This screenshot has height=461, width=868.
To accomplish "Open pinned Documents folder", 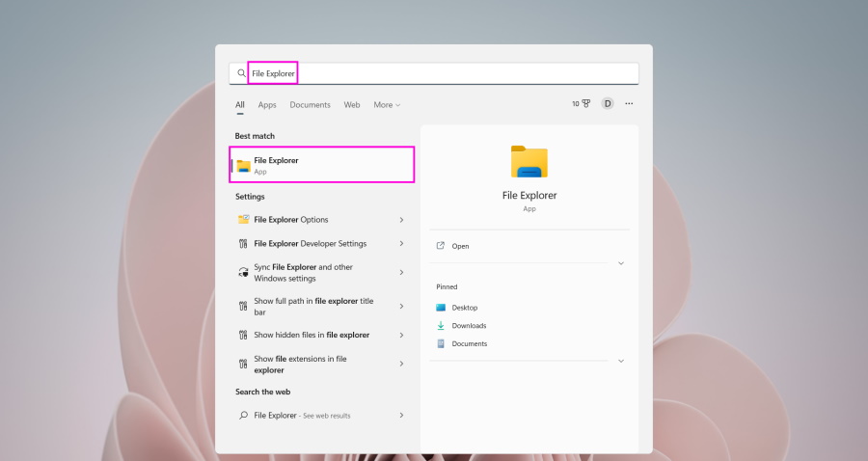I will click(469, 344).
